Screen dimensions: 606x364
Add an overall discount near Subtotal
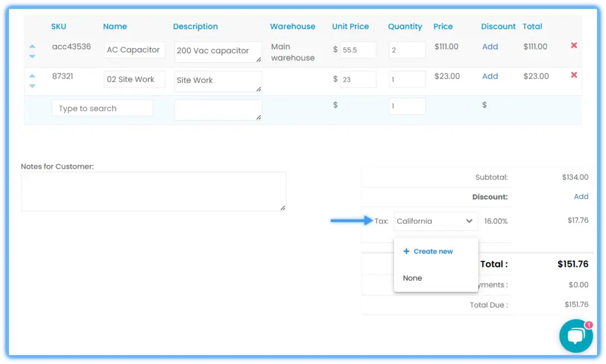click(581, 197)
